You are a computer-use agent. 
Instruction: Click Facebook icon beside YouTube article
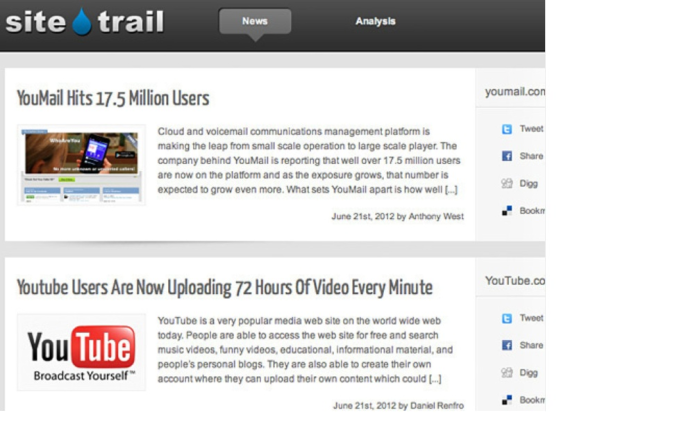(507, 345)
